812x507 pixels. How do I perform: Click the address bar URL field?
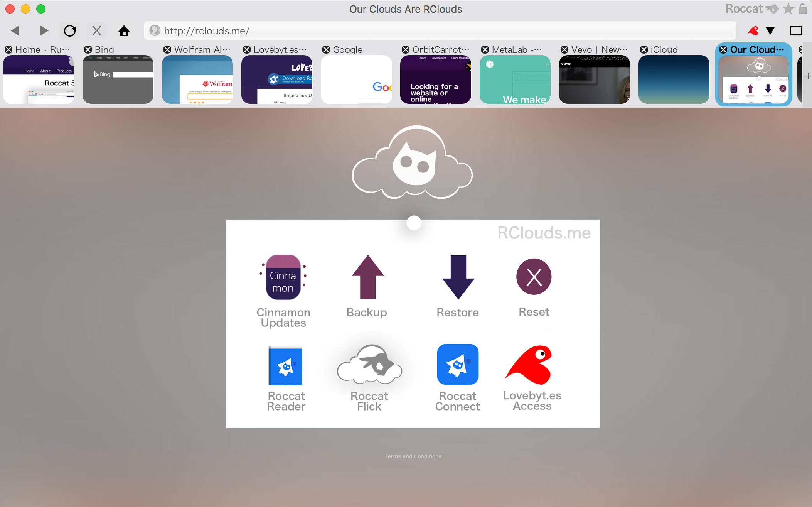point(440,30)
